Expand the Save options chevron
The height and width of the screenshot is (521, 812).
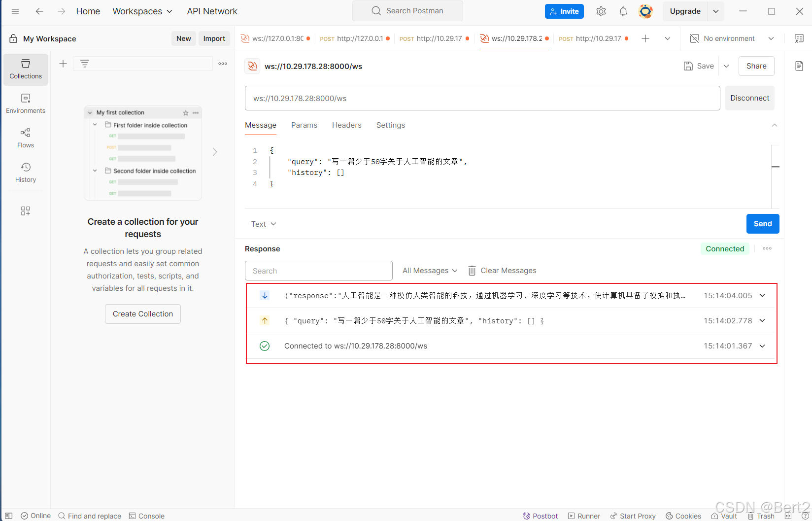(726, 66)
